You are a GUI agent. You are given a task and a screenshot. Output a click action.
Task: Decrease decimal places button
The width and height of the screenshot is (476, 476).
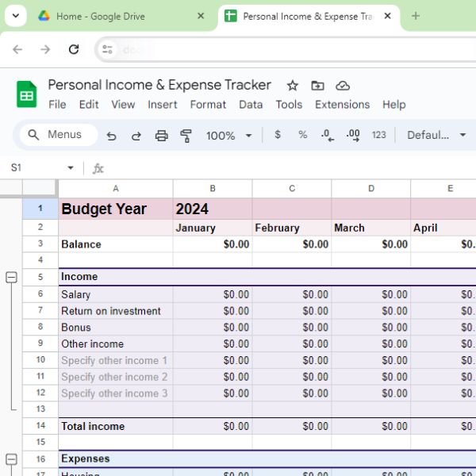click(x=327, y=135)
